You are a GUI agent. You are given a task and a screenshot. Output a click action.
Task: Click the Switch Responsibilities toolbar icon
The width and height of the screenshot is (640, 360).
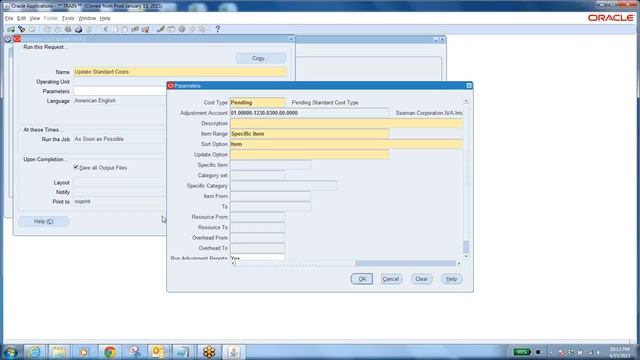68,29
